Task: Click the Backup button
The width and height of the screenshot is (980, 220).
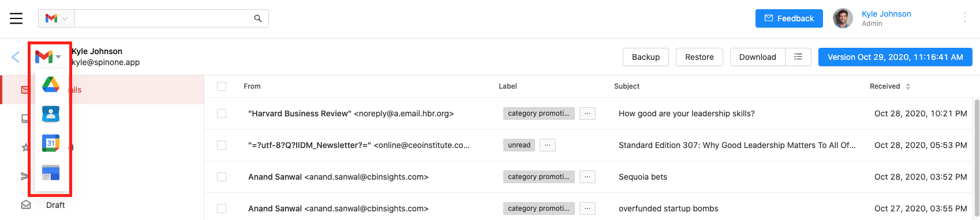Action: 646,57
